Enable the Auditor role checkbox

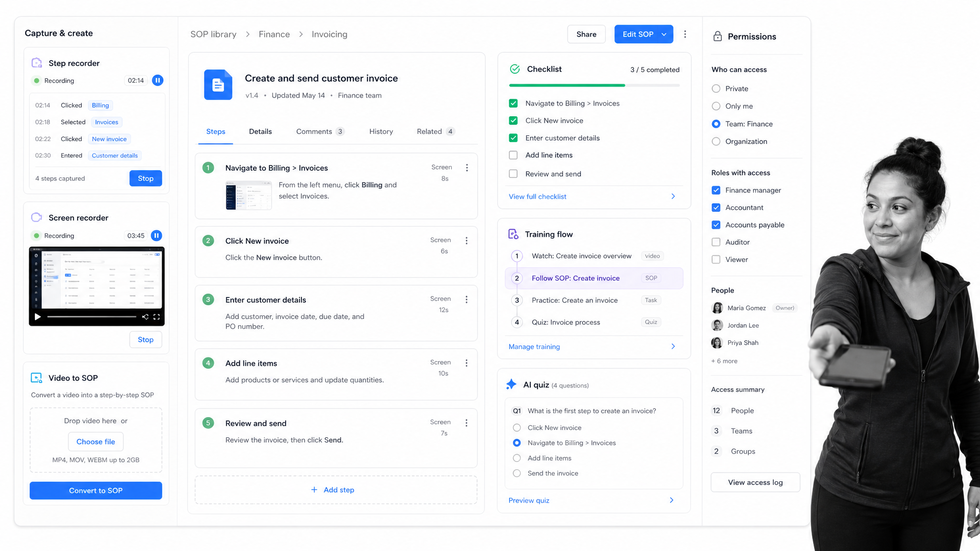point(716,242)
